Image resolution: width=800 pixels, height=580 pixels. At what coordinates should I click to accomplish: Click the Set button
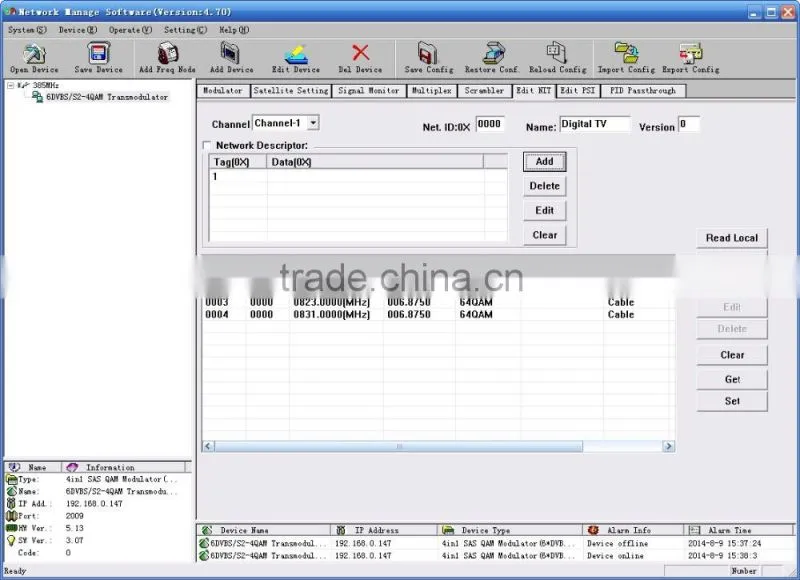point(732,401)
